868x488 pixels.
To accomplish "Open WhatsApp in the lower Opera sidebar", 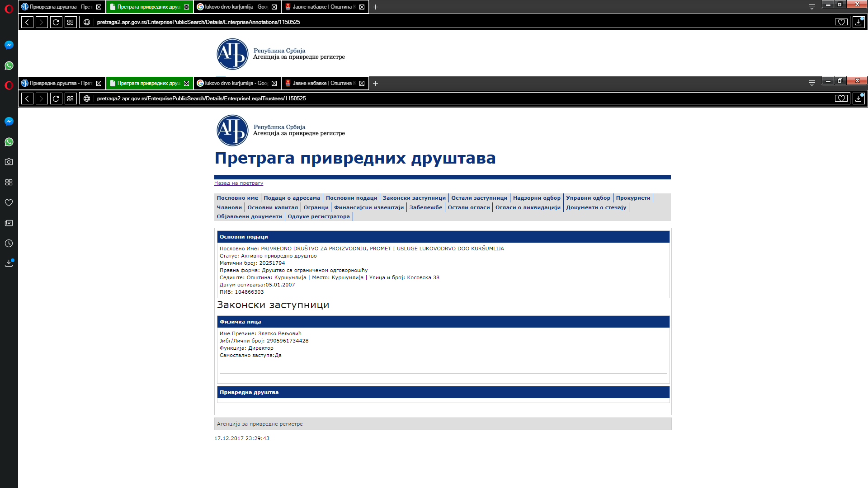I will coord(9,142).
